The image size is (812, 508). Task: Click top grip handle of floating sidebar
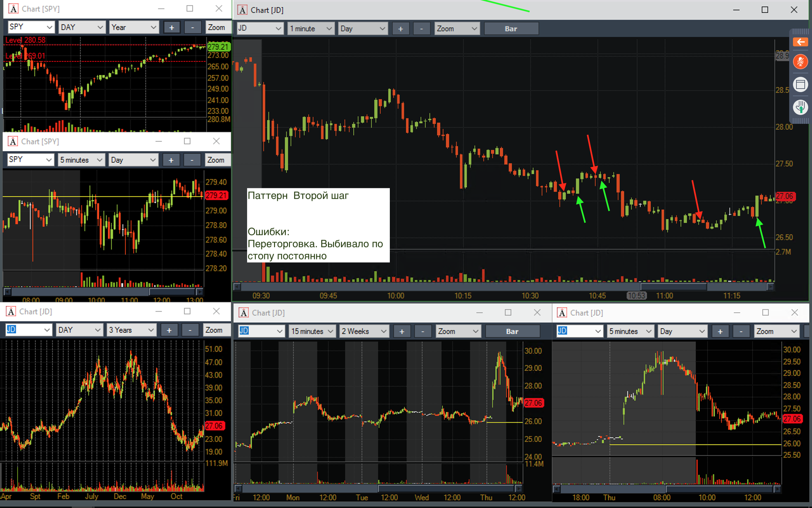[x=801, y=31]
